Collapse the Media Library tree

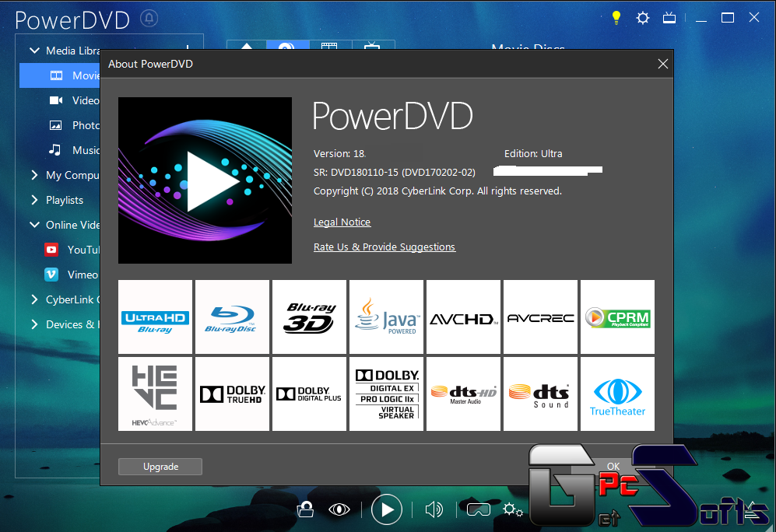click(x=35, y=51)
